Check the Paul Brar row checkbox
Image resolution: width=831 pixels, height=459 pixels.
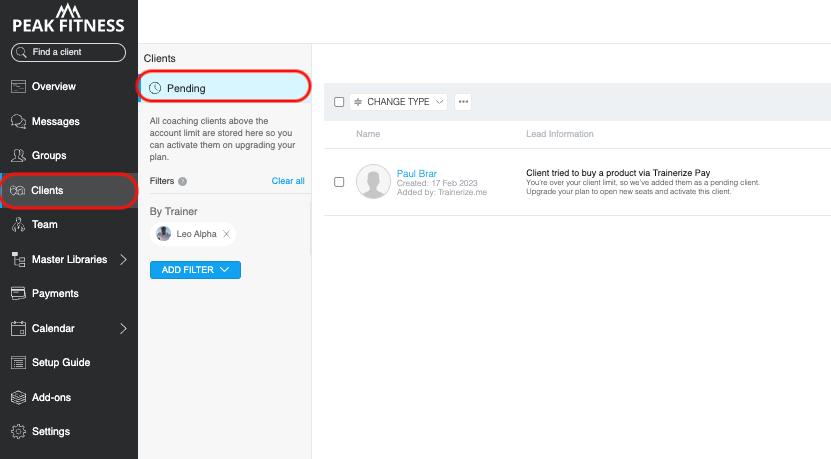point(339,182)
